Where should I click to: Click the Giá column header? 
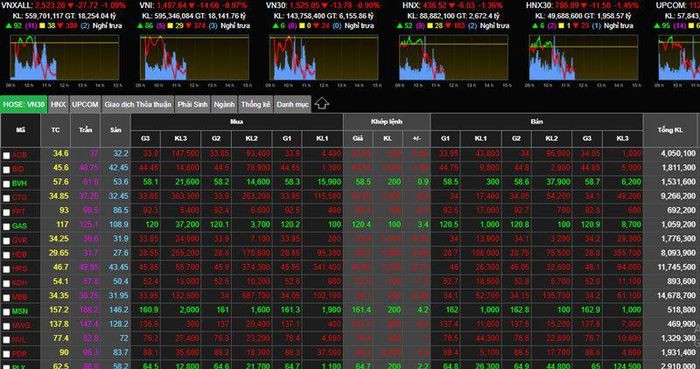[x=358, y=139]
